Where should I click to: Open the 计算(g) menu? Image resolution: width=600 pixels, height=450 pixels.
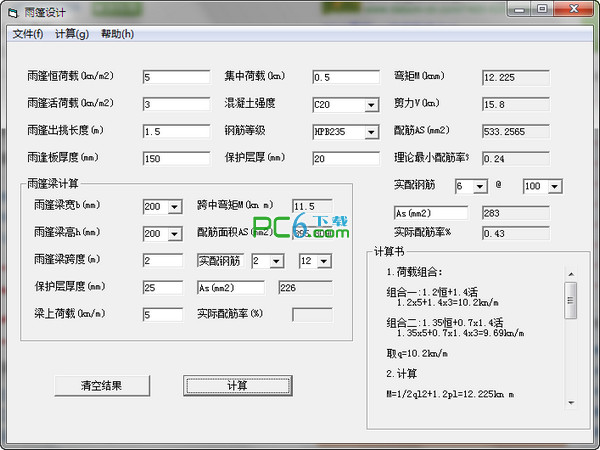point(72,34)
